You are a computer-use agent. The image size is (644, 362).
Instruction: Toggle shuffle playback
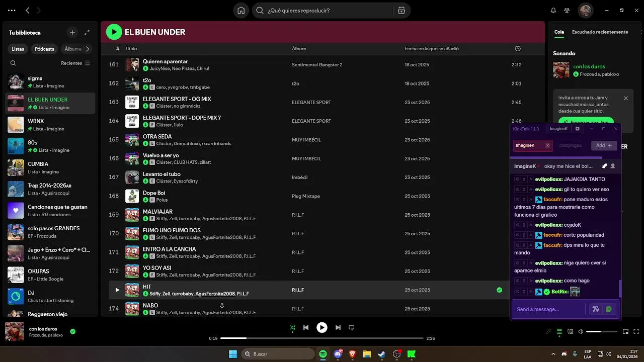coord(292,328)
